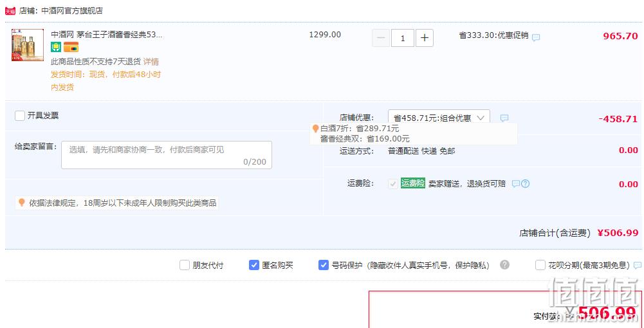Open product title 中酒网 茅台王子酒酱香经典53
The height and width of the screenshot is (328, 644).
pos(107,35)
